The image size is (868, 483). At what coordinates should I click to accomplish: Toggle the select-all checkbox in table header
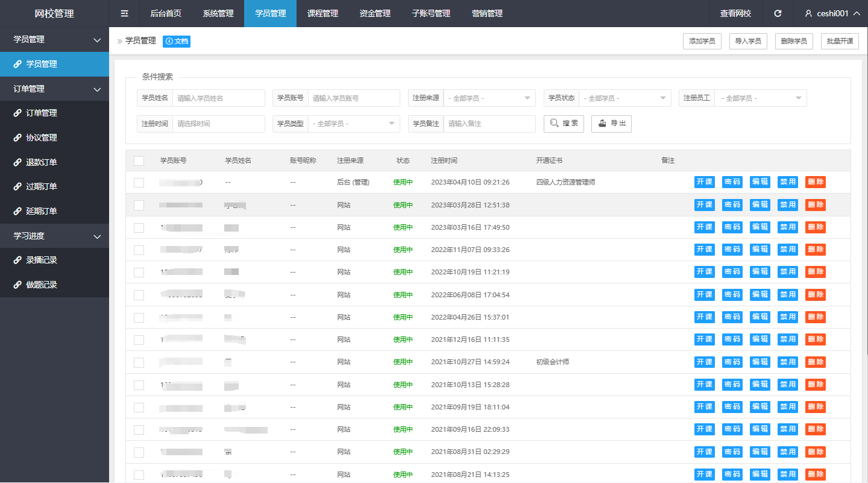pyautogui.click(x=139, y=161)
